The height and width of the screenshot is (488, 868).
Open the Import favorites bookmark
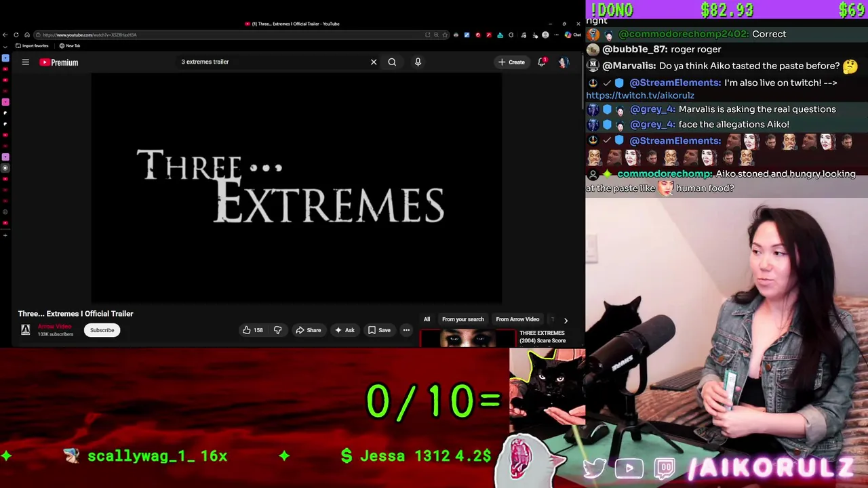[32, 45]
